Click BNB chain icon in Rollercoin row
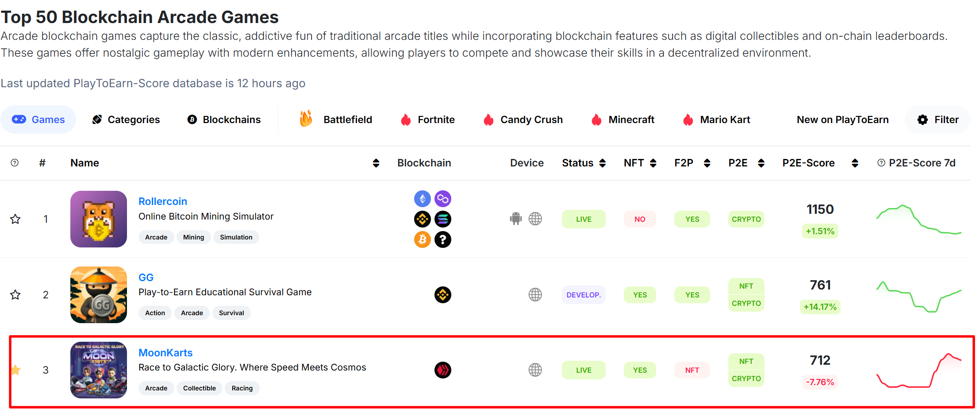980x413 pixels. click(423, 219)
